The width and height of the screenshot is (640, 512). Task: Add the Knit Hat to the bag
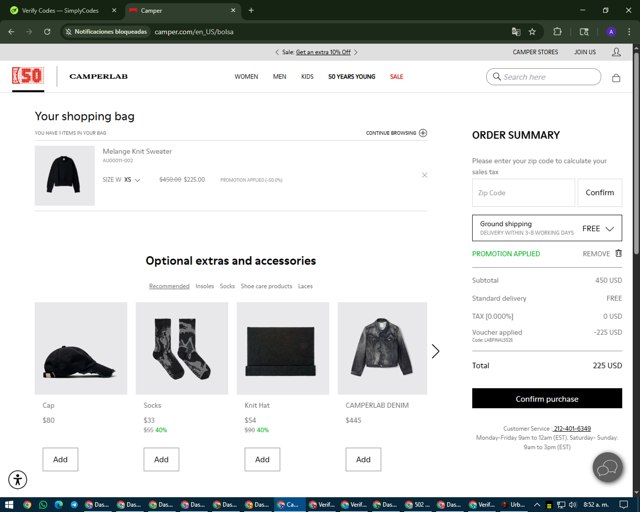[262, 459]
